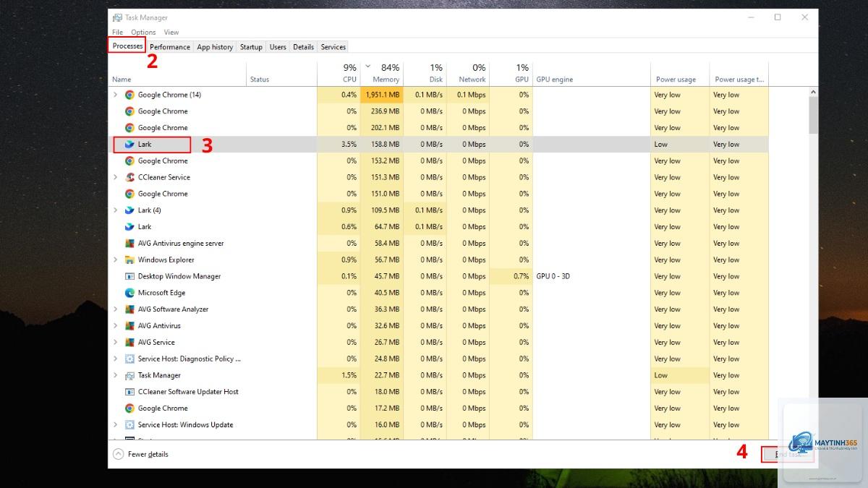Click the Service Host: Windows Update icon
Image resolution: width=868 pixels, height=488 pixels.
tap(129, 424)
